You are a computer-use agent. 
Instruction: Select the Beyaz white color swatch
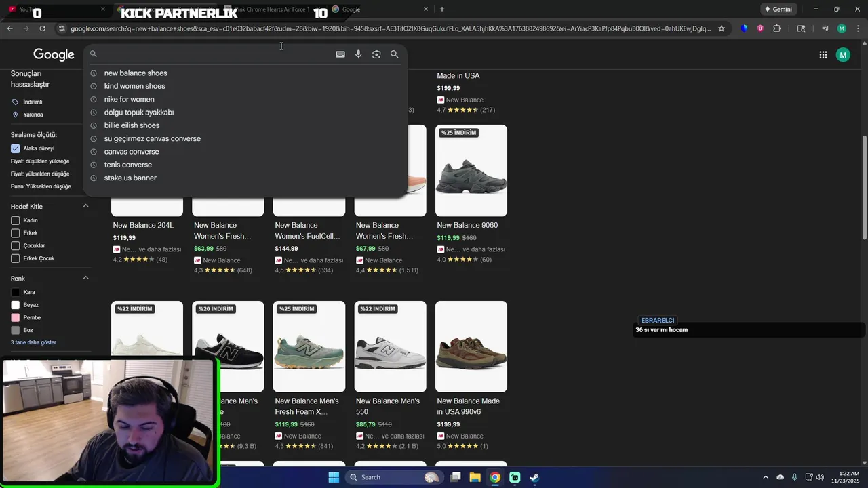(x=16, y=305)
